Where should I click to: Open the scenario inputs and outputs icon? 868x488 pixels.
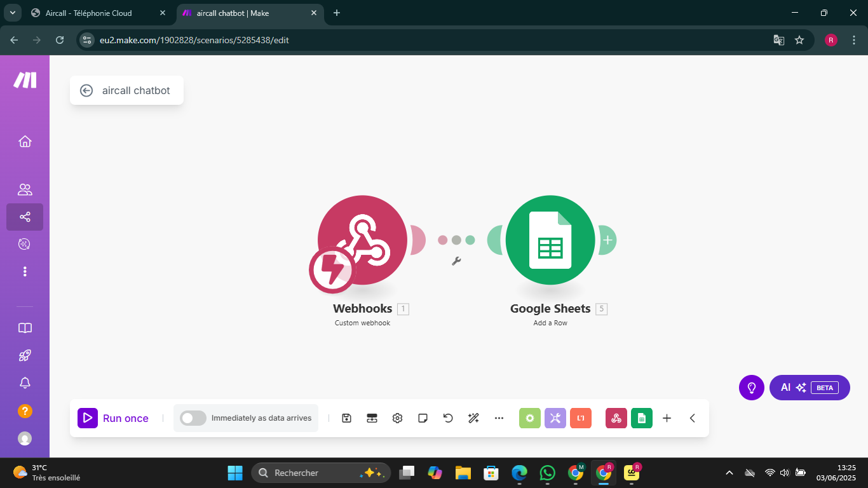(x=372, y=418)
